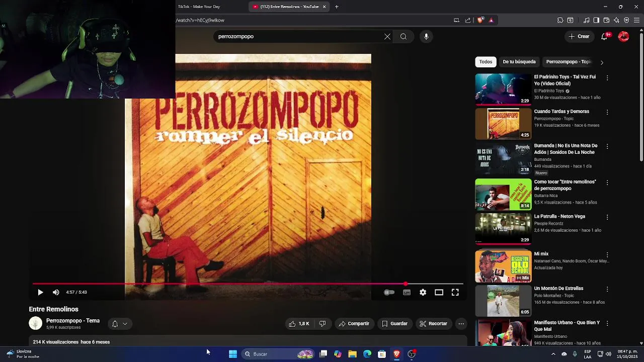
Task: Like the video with 1,8 K
Action: click(x=299, y=324)
